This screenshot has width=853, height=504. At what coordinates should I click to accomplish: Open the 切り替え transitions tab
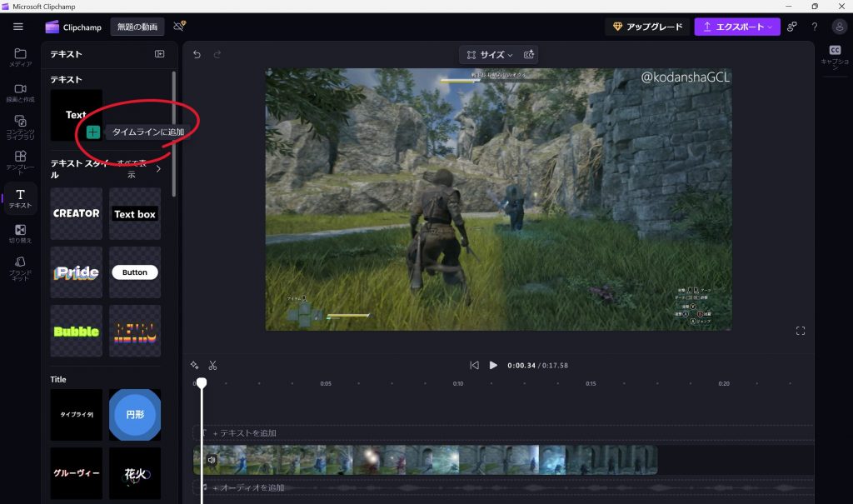tap(20, 233)
